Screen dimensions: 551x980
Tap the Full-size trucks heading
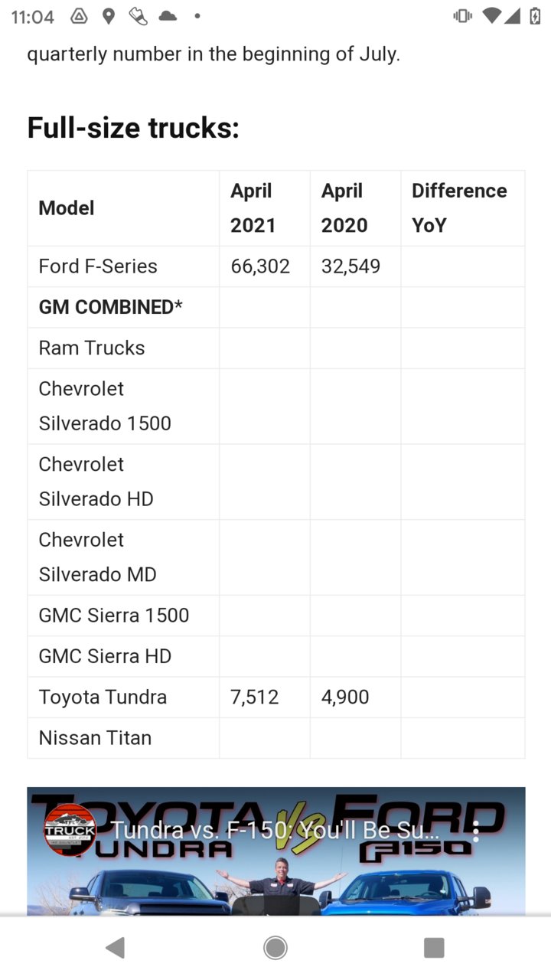133,127
